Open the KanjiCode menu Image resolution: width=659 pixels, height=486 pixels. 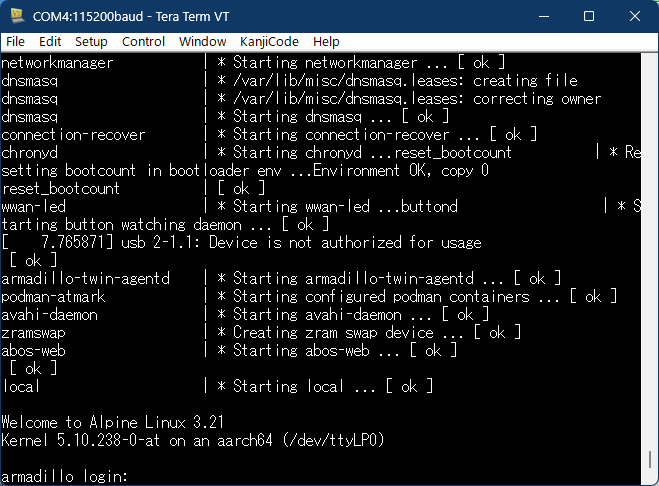[269, 42]
